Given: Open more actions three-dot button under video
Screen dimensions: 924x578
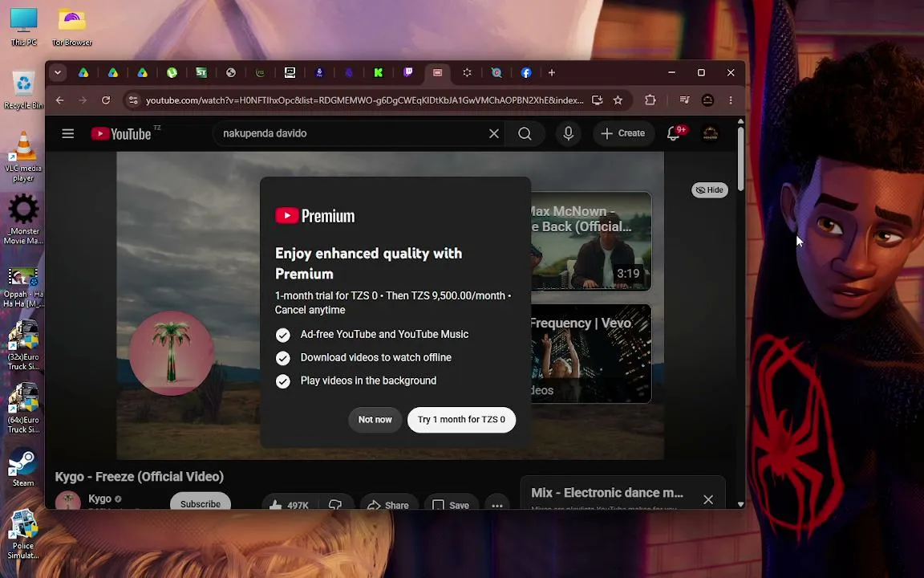Looking at the screenshot, I should pyautogui.click(x=496, y=504).
